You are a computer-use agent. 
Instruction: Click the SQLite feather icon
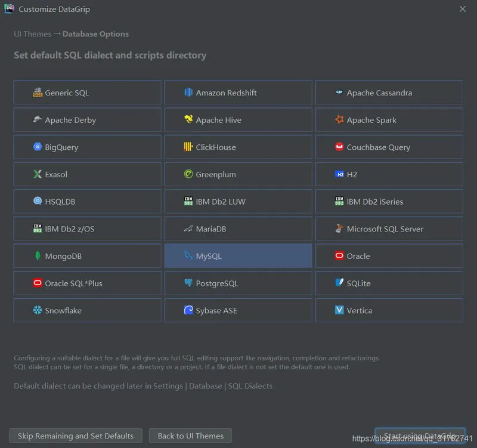[x=339, y=282]
